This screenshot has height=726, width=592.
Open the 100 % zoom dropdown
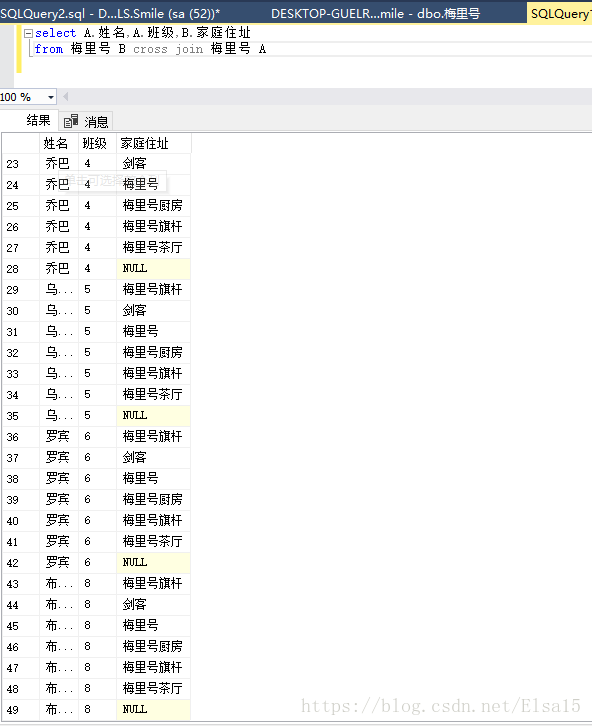click(50, 97)
